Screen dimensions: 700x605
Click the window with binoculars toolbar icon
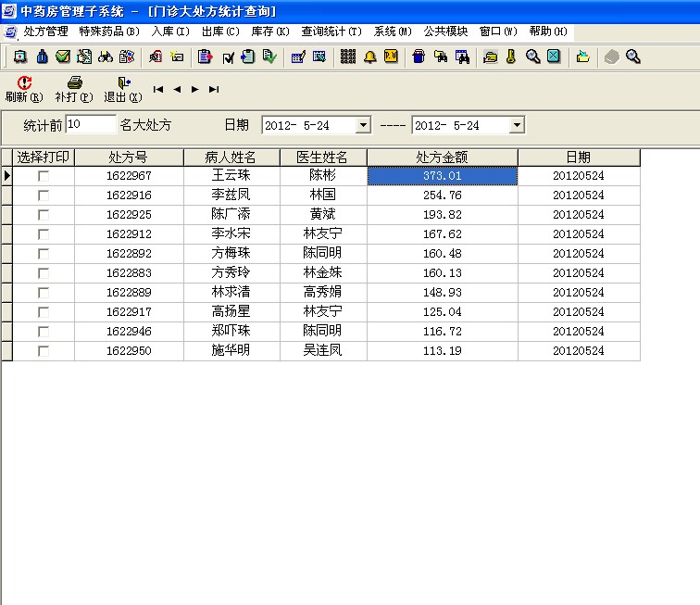(x=463, y=57)
